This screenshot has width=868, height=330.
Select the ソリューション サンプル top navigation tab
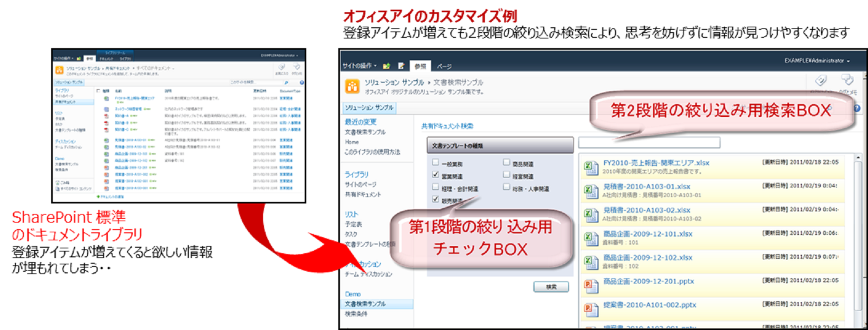point(369,107)
